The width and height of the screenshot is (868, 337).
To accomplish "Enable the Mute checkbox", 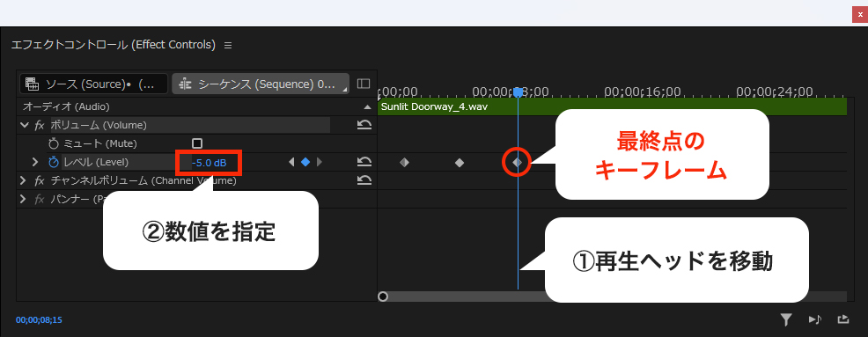I will pyautogui.click(x=197, y=143).
